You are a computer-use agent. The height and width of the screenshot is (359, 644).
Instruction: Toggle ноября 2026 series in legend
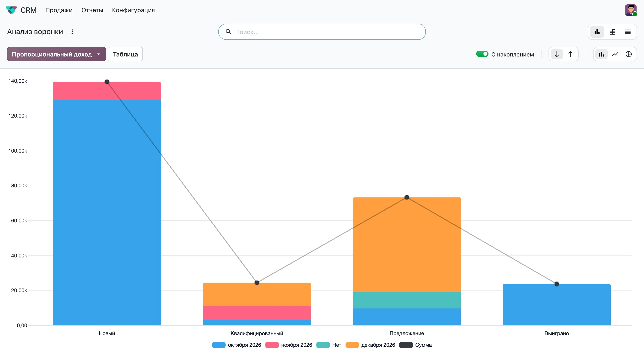(289, 345)
